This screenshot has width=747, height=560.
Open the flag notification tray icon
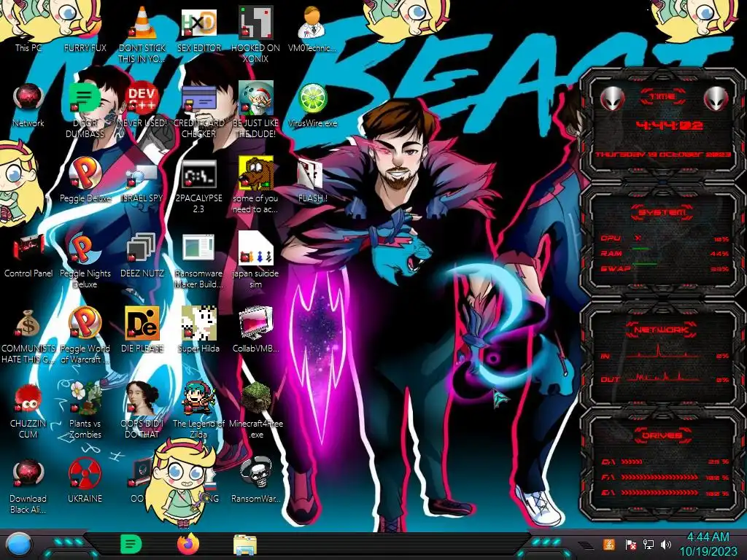(x=631, y=544)
